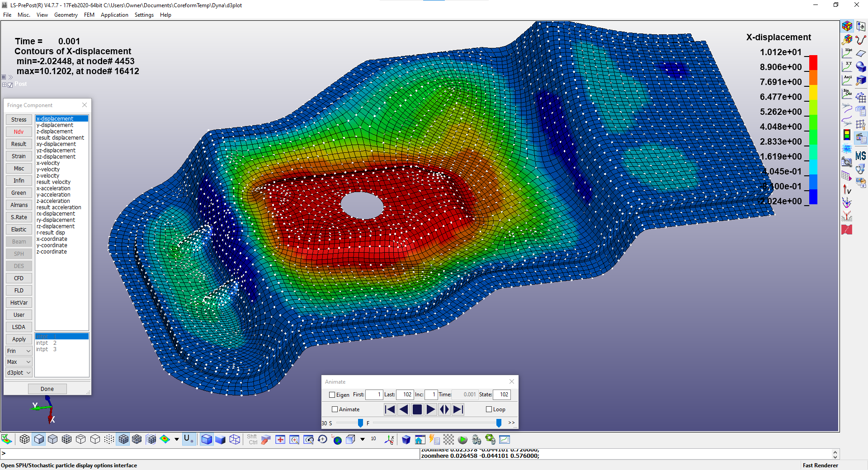Open the FEM menu
This screenshot has width=868, height=470.
(89, 15)
